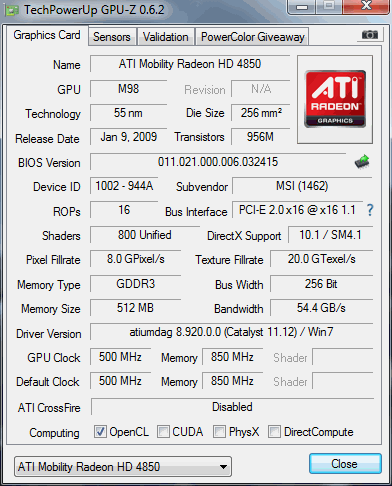Viewport: 392px width, 486px height.
Task: Toggle the DirectCompute checkbox
Action: [274, 431]
